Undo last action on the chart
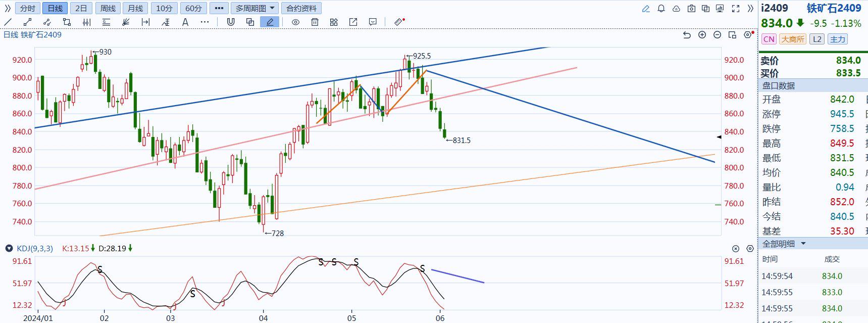 click(x=687, y=35)
